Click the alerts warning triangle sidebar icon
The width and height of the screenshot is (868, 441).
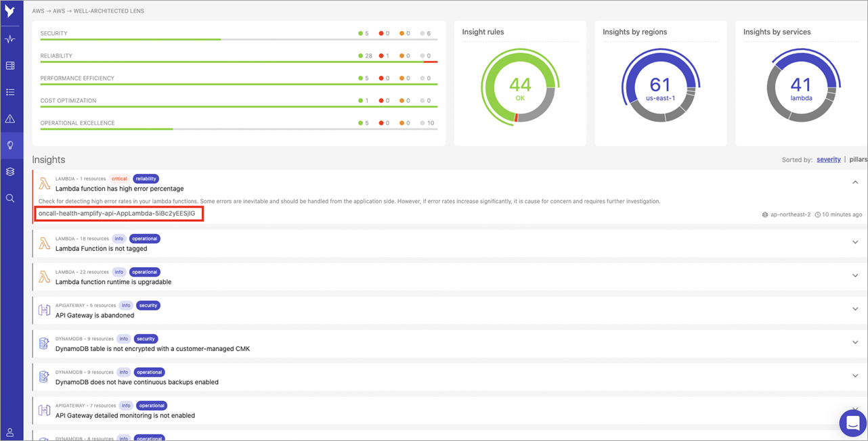10,118
